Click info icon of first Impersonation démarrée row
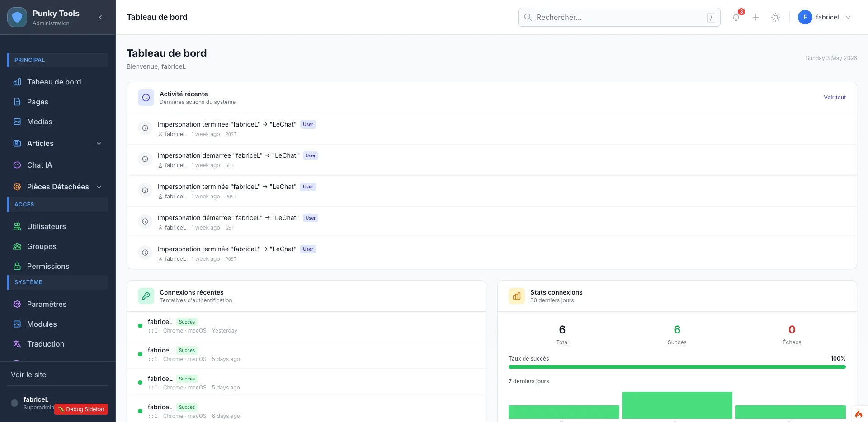868x422 pixels. [x=145, y=159]
